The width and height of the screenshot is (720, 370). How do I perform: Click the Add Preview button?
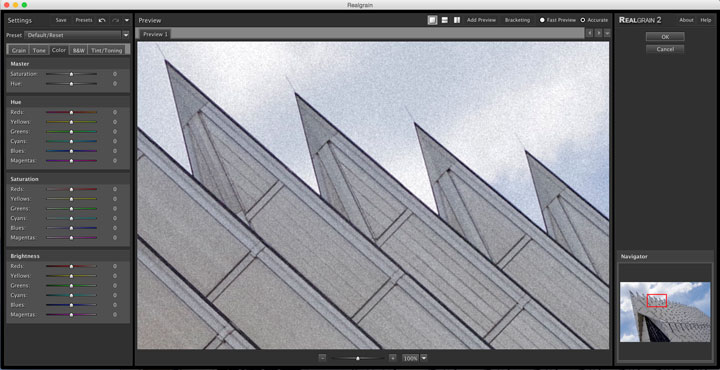click(481, 20)
